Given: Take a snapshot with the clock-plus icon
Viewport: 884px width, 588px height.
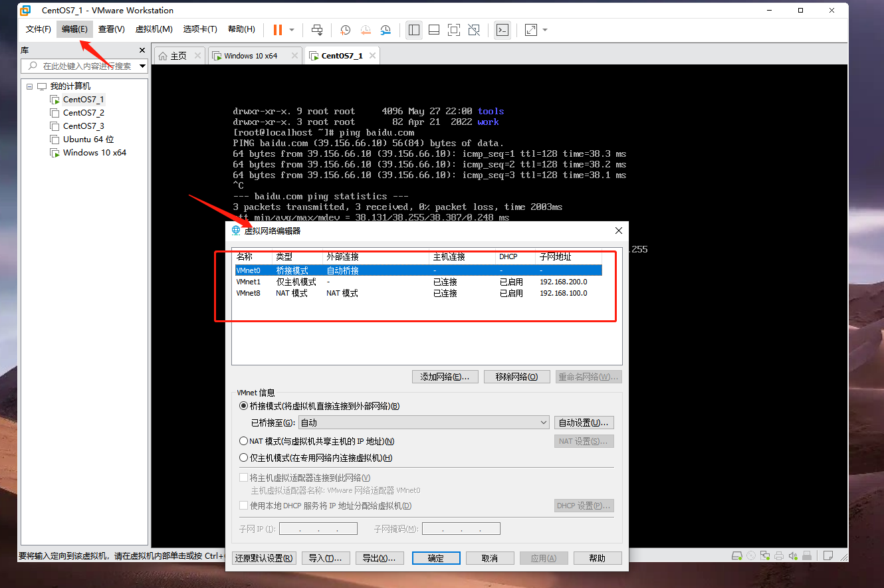Looking at the screenshot, I should pyautogui.click(x=346, y=30).
